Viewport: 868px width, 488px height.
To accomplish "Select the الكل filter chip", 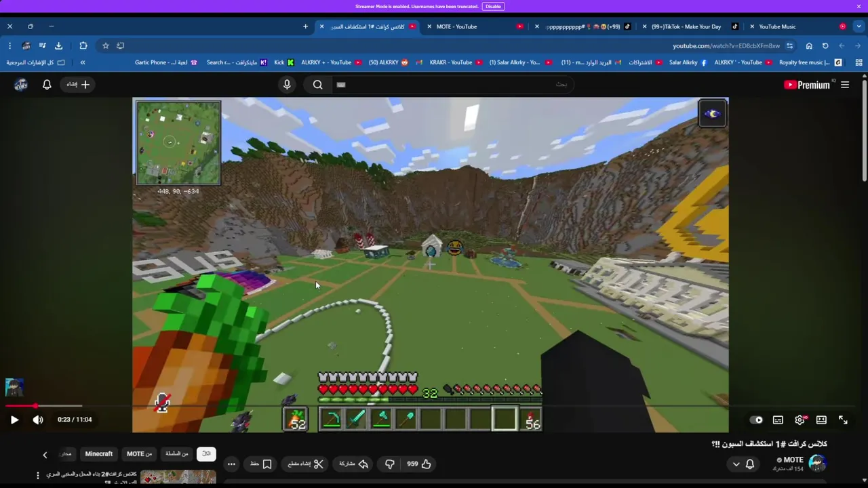I will [207, 454].
